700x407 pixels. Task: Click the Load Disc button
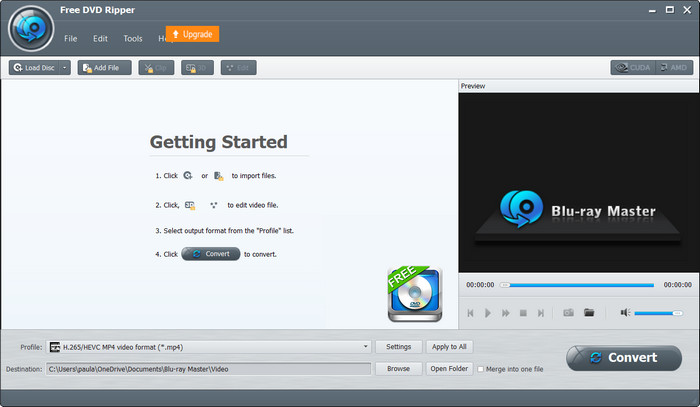34,67
